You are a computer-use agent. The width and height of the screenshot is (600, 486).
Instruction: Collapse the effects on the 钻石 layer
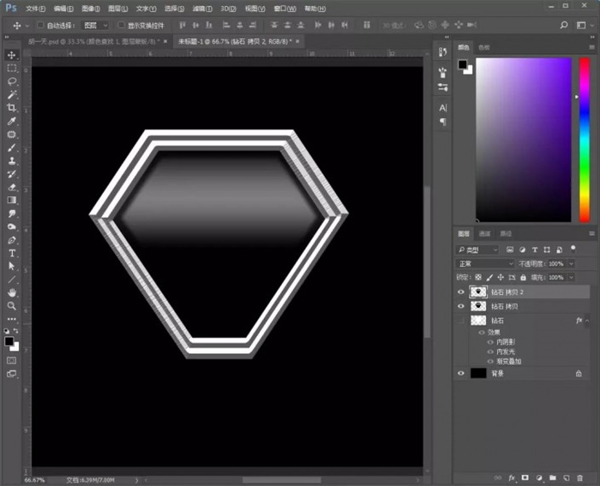click(x=588, y=320)
